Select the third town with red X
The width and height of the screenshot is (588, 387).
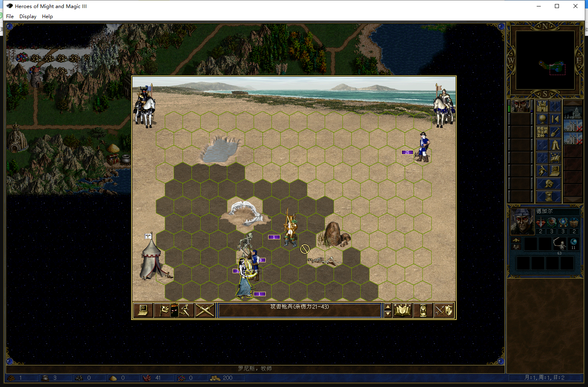point(573,138)
